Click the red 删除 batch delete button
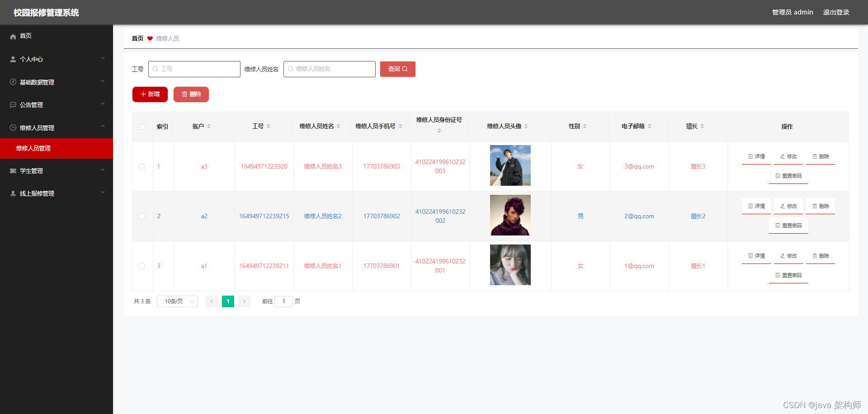 (x=191, y=94)
